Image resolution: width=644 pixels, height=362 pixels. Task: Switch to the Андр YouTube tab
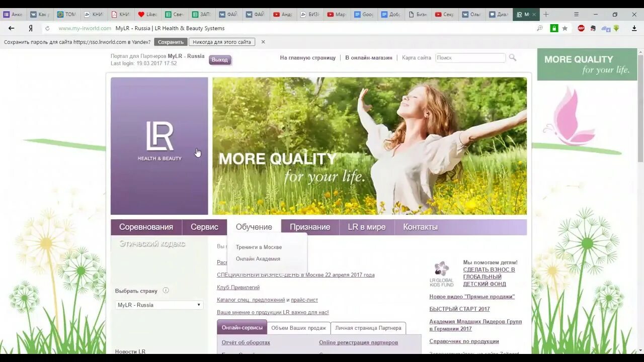click(x=282, y=14)
